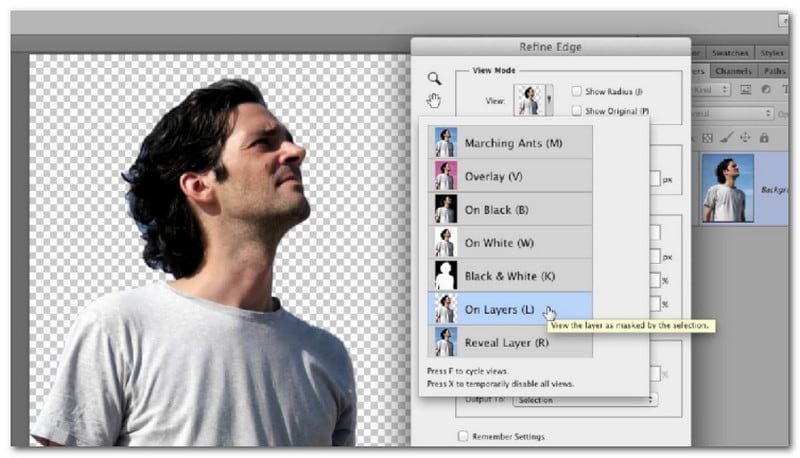Image resolution: width=800 pixels, height=458 pixels.
Task: Switch to the Swatches tab
Action: 730,53
